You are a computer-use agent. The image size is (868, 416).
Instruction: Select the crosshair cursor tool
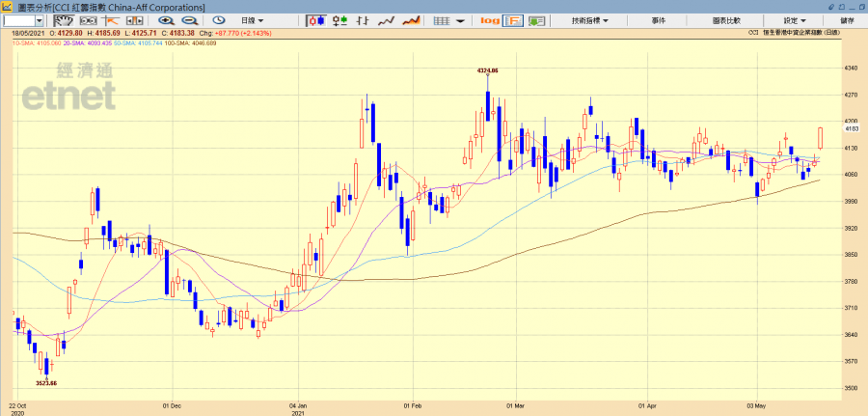click(112, 20)
